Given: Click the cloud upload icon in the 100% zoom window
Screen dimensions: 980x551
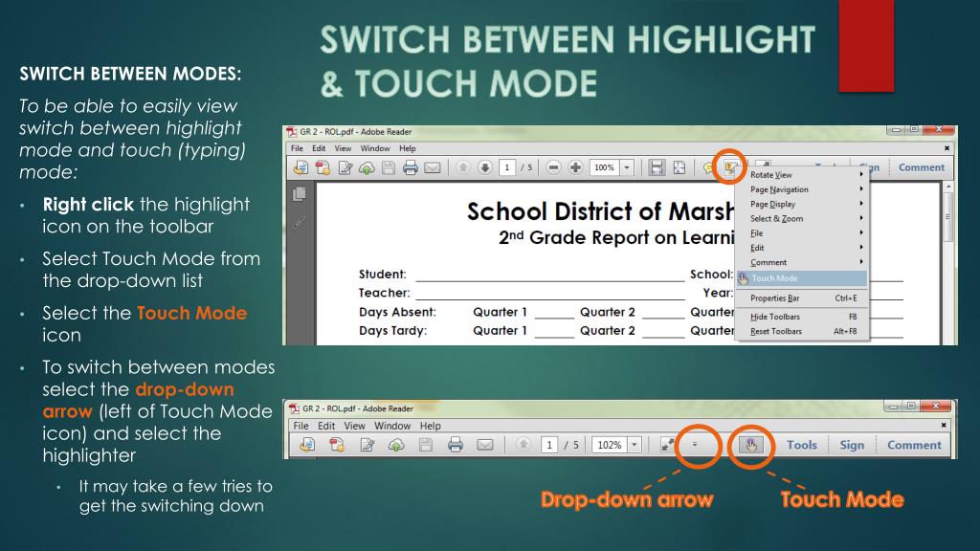Looking at the screenshot, I should point(367,167).
